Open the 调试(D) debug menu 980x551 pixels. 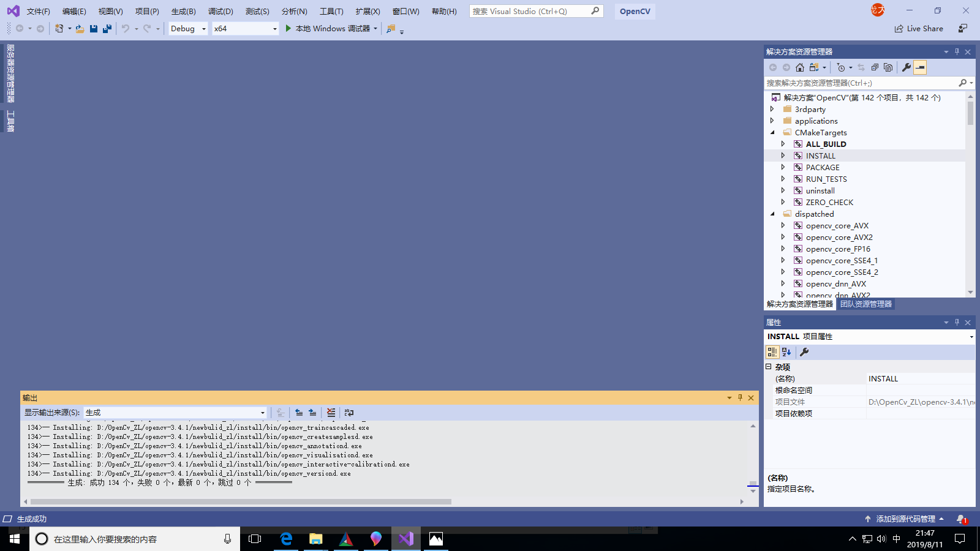click(221, 11)
